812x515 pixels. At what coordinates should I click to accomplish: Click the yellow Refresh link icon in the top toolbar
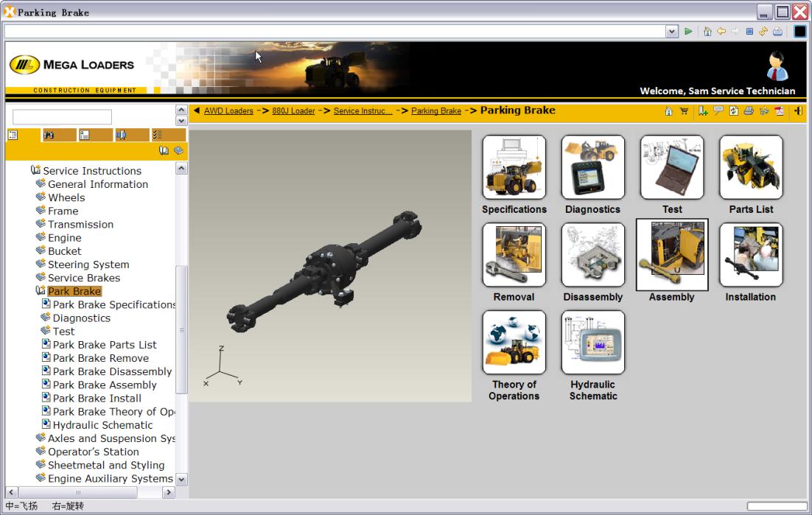[763, 32]
